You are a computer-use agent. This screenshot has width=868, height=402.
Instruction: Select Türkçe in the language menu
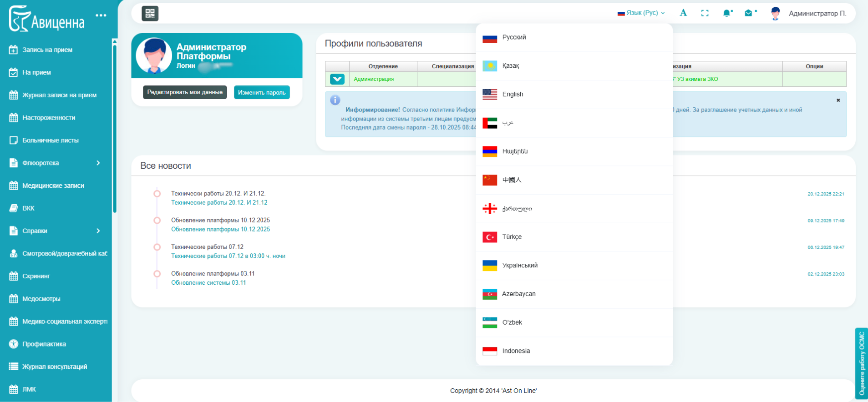(512, 237)
